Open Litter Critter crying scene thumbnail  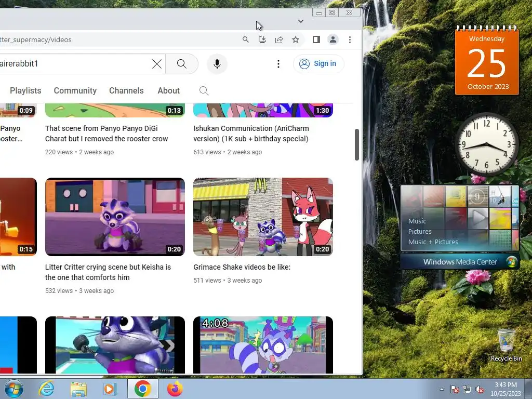115,217
